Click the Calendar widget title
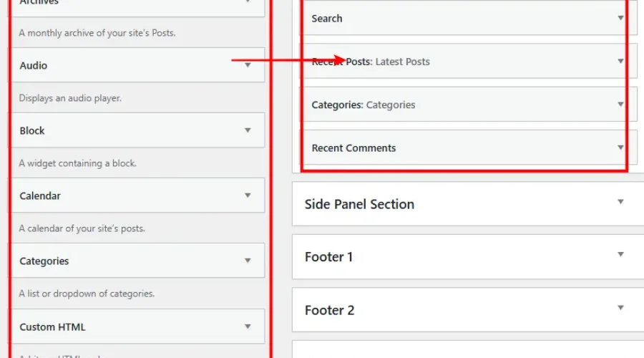 (x=40, y=196)
